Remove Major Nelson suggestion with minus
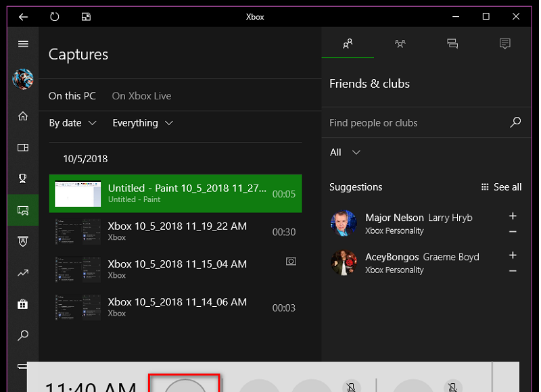Image resolution: width=541 pixels, height=392 pixels. 513,232
